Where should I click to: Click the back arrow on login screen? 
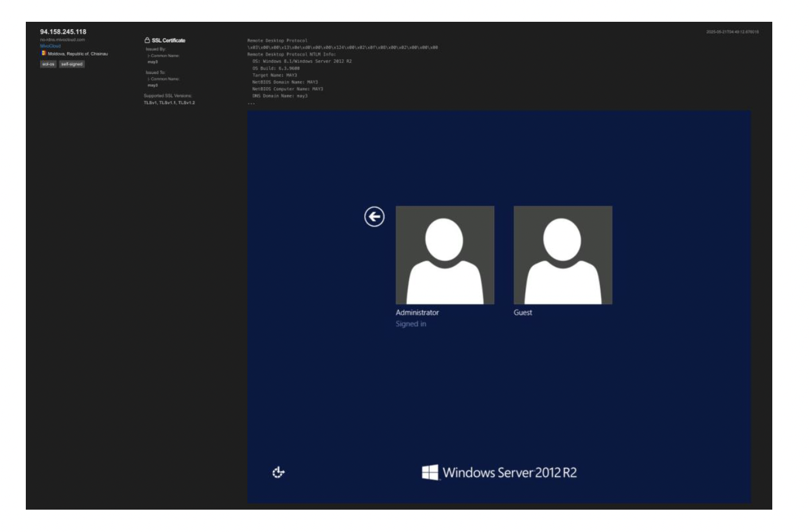click(x=374, y=217)
